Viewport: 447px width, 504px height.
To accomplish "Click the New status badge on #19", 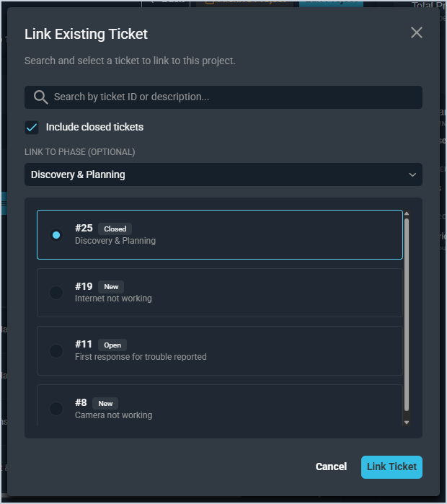I will point(111,286).
